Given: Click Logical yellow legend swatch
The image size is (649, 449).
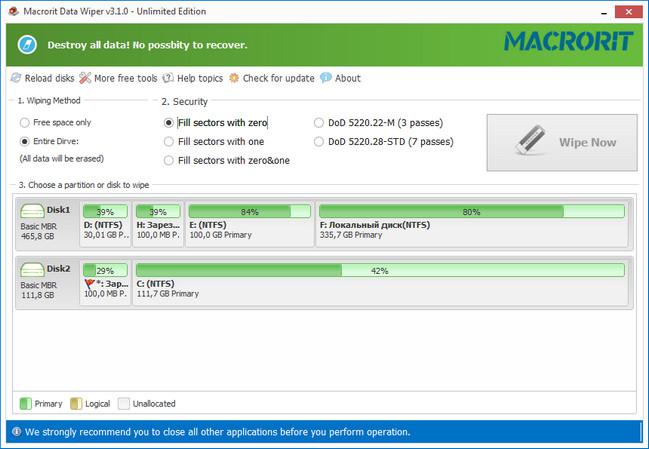Looking at the screenshot, I should 76,403.
